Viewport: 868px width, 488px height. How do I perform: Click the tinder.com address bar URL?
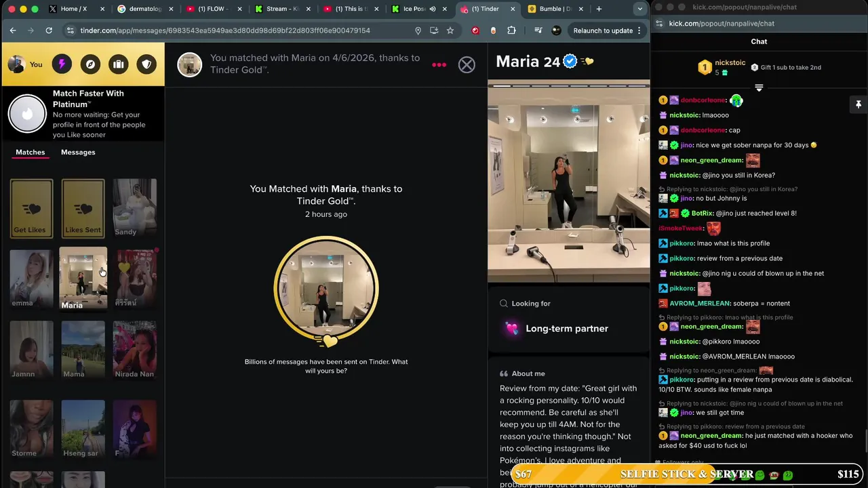[x=225, y=30]
